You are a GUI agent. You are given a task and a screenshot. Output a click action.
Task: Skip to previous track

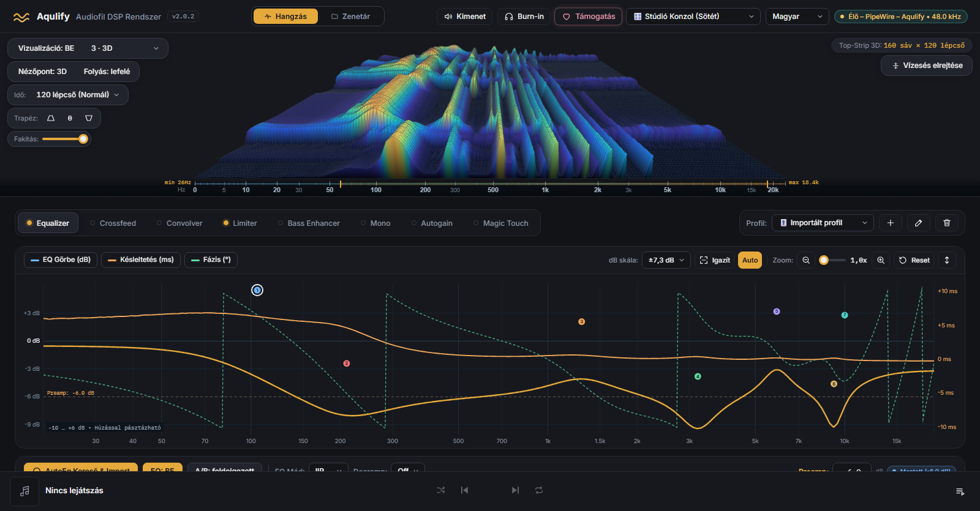464,490
